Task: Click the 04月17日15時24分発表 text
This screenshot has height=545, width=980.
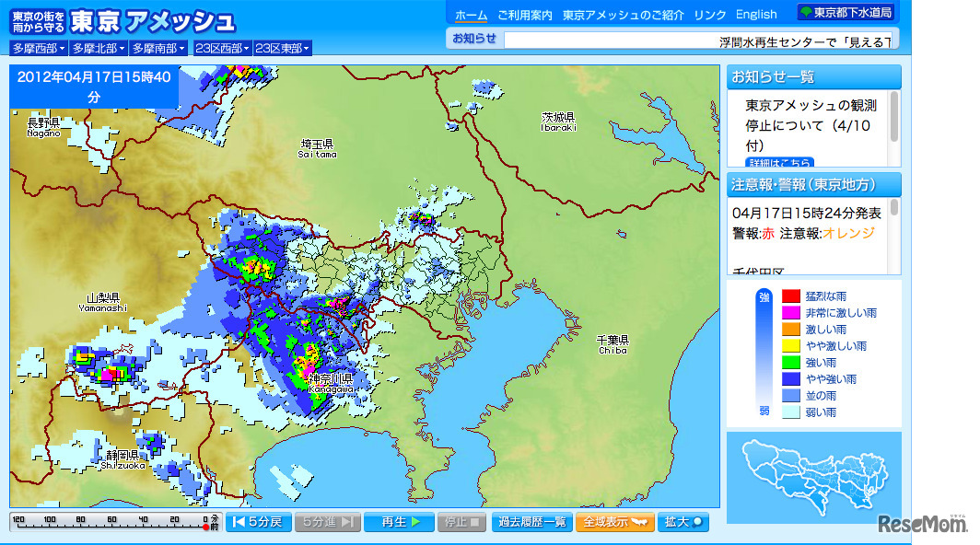Action: pyautogui.click(x=807, y=214)
